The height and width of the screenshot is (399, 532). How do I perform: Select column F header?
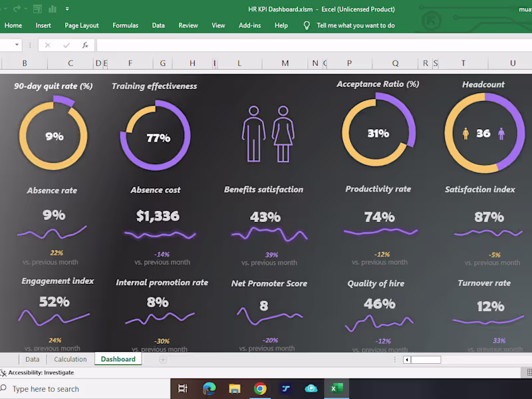coord(130,63)
